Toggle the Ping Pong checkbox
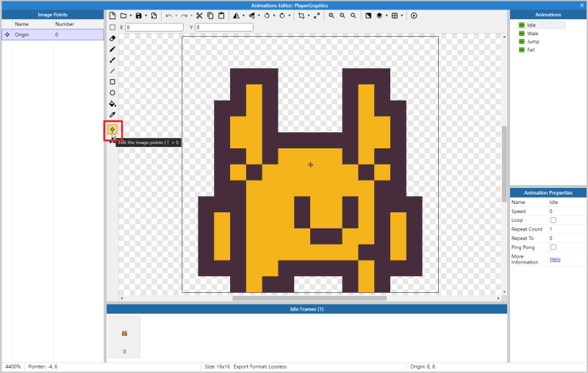The width and height of the screenshot is (588, 373). [553, 247]
